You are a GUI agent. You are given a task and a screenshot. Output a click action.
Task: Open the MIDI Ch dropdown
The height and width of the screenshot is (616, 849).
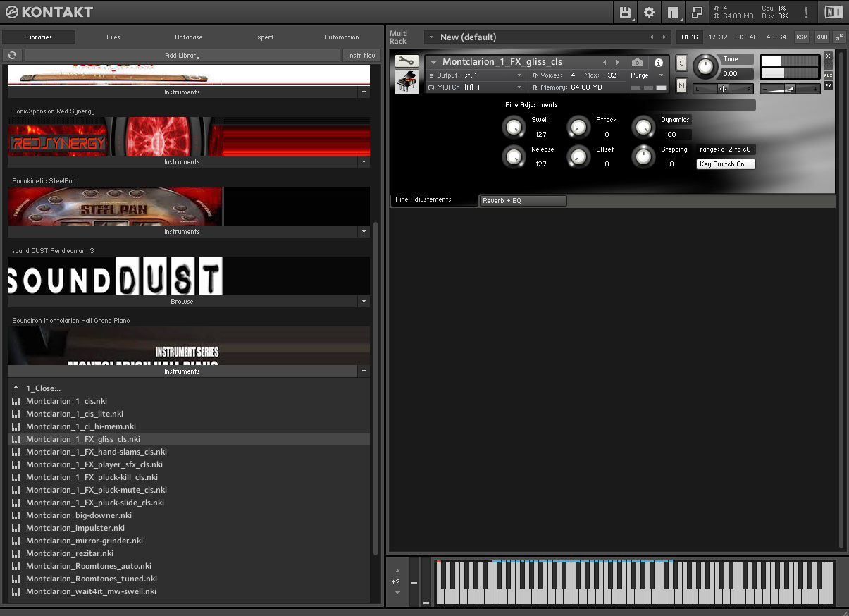(x=476, y=87)
